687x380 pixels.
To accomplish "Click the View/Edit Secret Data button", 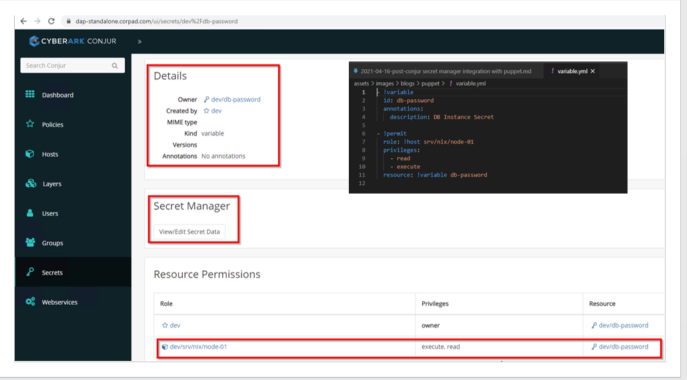I will (x=189, y=231).
